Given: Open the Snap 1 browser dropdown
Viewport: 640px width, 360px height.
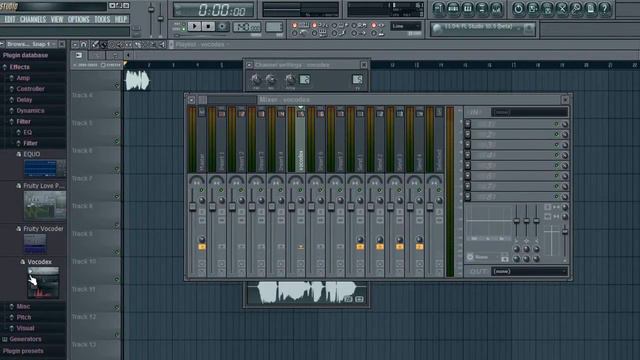Looking at the screenshot, I should pos(44,44).
